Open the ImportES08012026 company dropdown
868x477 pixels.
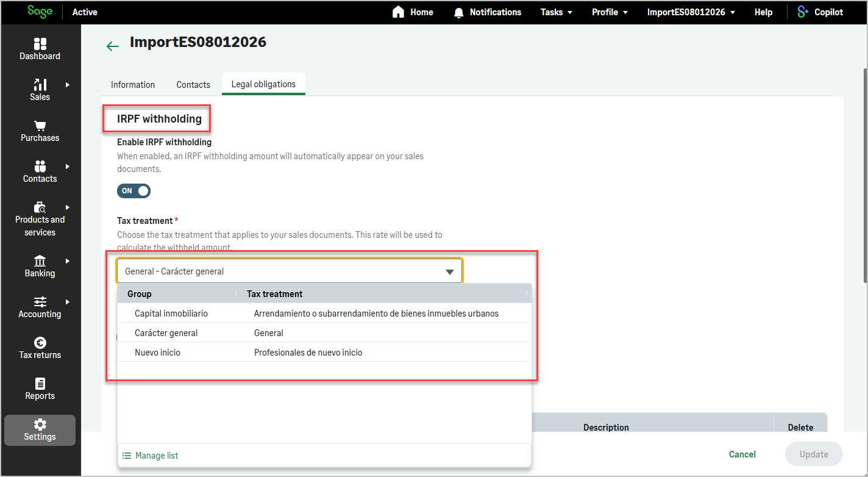(x=691, y=12)
